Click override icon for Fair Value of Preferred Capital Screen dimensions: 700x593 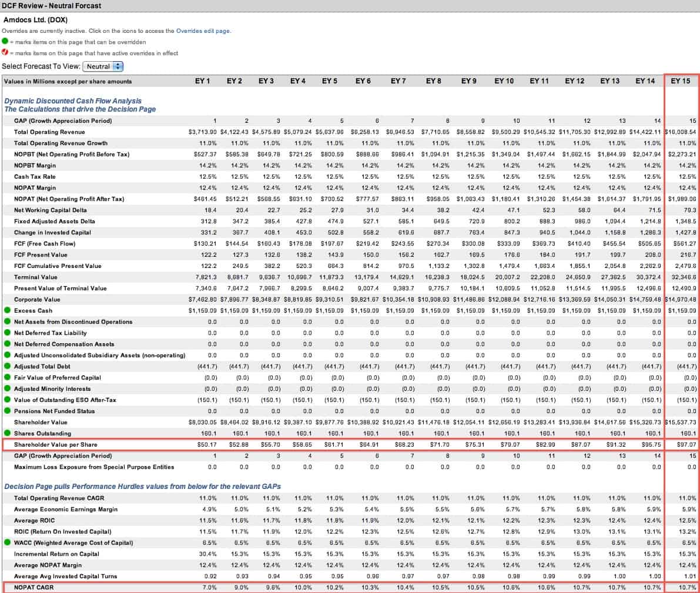pos(6,377)
